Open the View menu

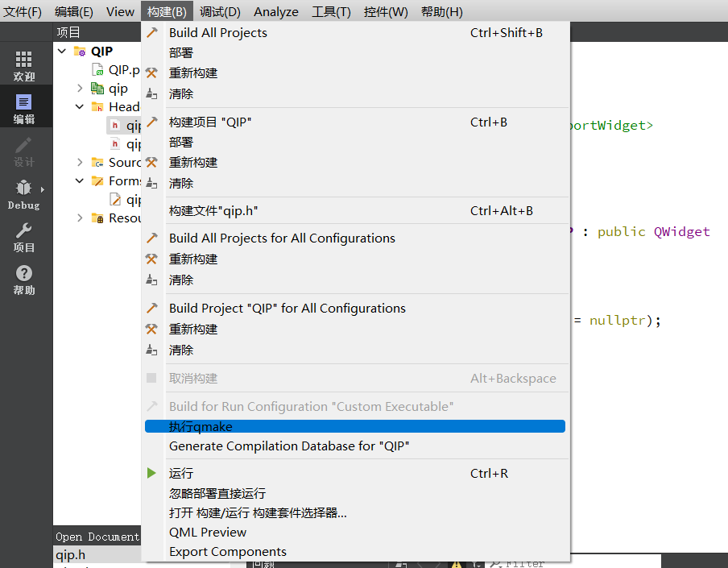pyautogui.click(x=120, y=11)
